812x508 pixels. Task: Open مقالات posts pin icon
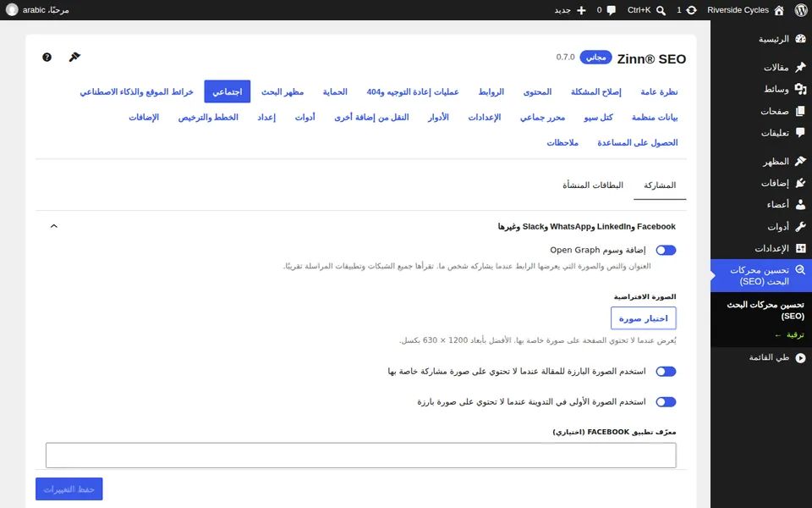[801, 67]
